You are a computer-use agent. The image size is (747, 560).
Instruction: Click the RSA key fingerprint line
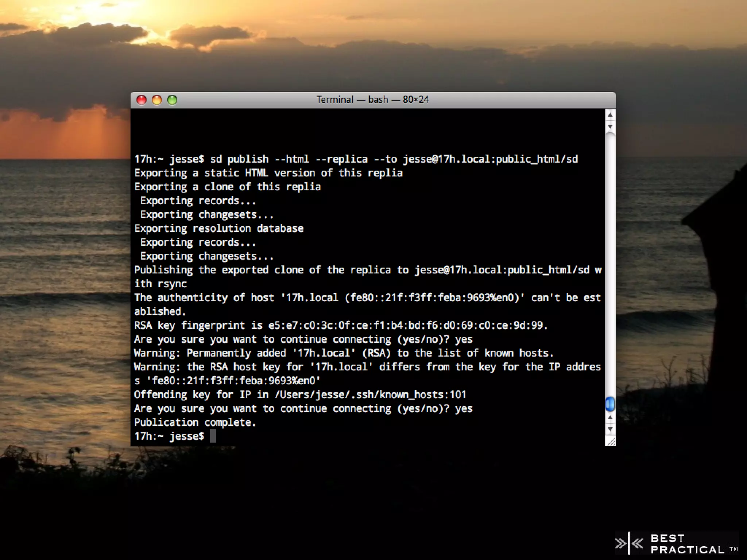(341, 325)
